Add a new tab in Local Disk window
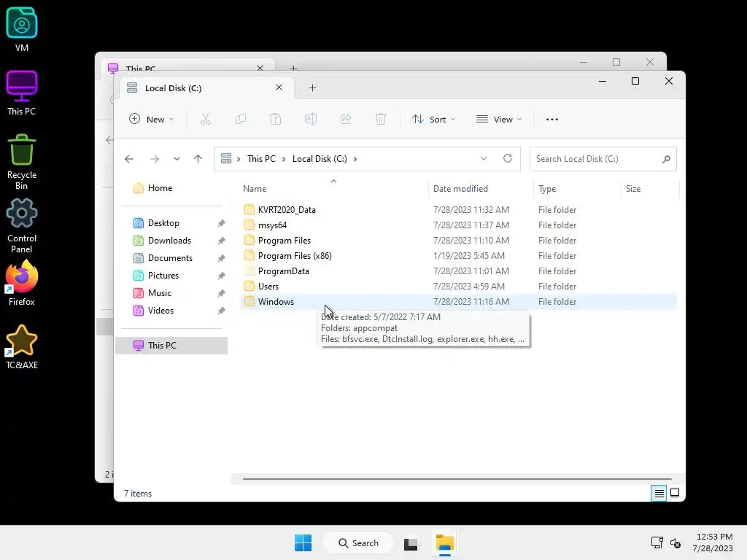The width and height of the screenshot is (747, 560). pyautogui.click(x=312, y=87)
